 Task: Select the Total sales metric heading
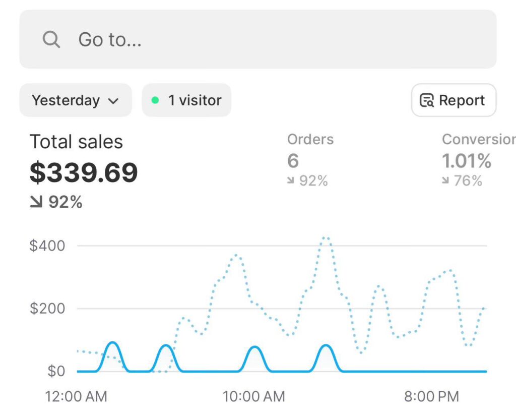coord(76,142)
